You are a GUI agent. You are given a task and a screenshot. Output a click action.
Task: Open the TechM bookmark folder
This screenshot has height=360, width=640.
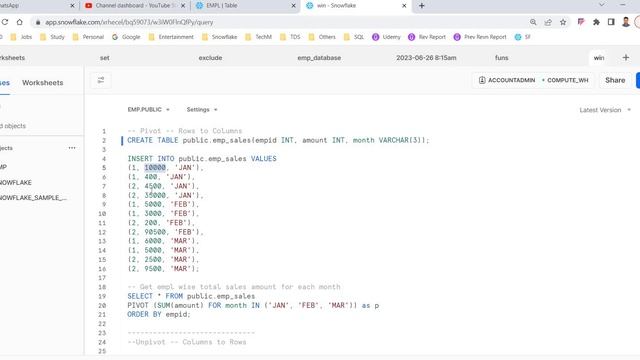(258, 37)
